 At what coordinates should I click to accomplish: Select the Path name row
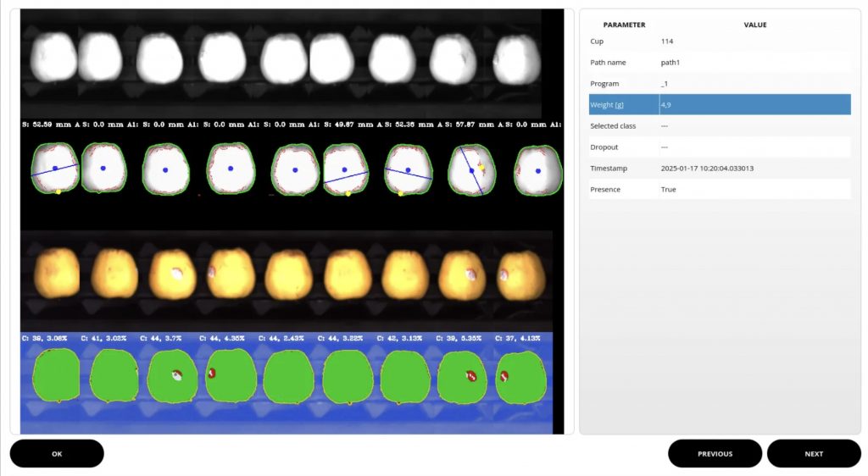coord(720,62)
